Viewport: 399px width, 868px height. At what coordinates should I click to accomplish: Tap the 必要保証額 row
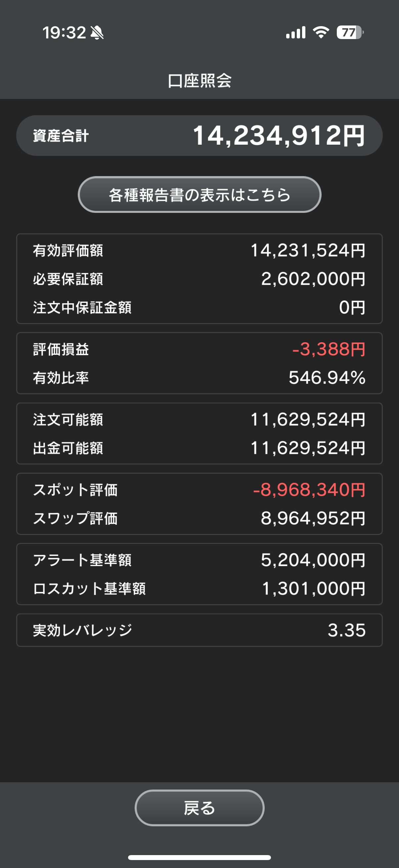199,279
